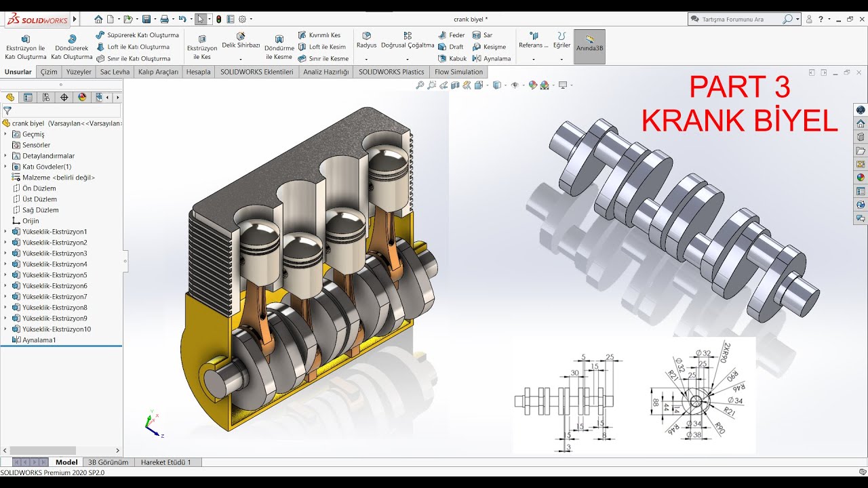Expand Yükseklik-Ekstrüzyon1 feature
Image resolution: width=868 pixels, height=488 pixels.
5,232
